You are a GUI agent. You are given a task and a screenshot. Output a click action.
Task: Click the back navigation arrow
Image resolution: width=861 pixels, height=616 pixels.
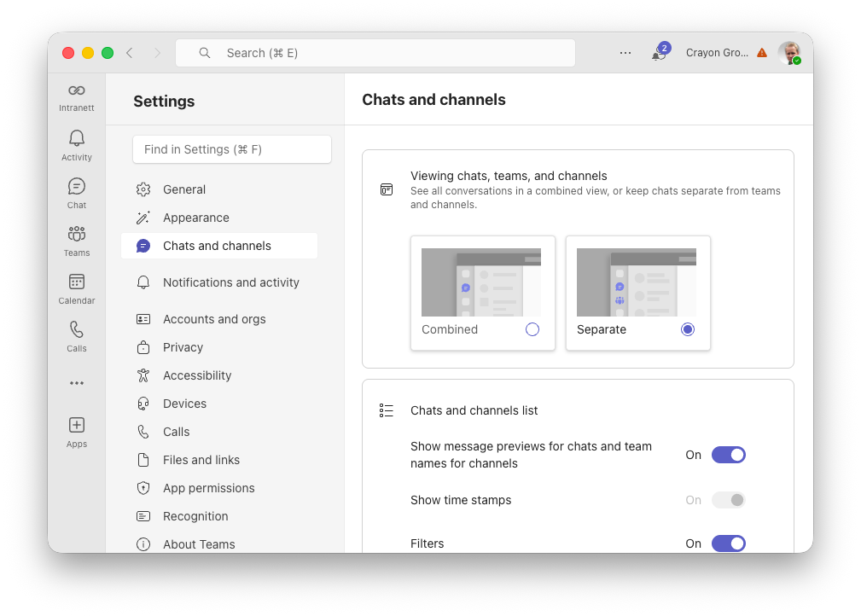[130, 53]
